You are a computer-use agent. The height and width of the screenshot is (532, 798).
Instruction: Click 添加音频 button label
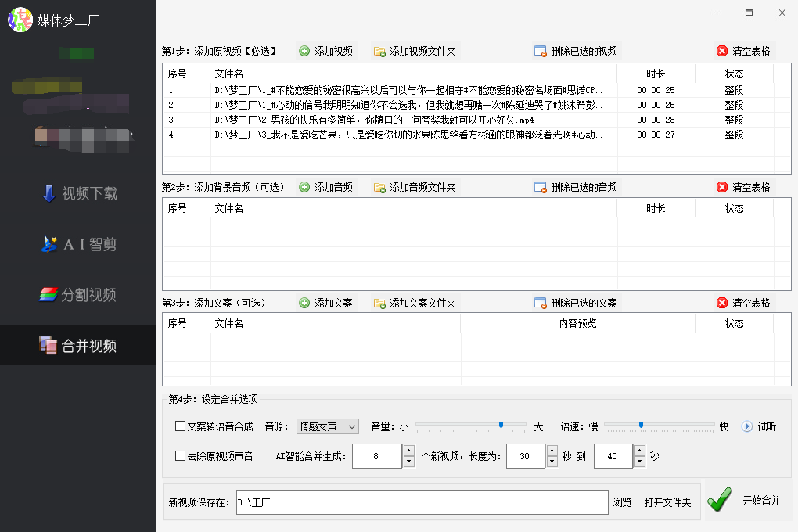point(333,187)
